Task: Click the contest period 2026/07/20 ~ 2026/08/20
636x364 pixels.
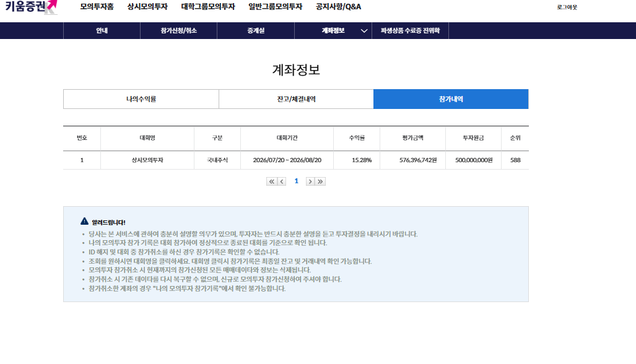Action: click(x=287, y=160)
